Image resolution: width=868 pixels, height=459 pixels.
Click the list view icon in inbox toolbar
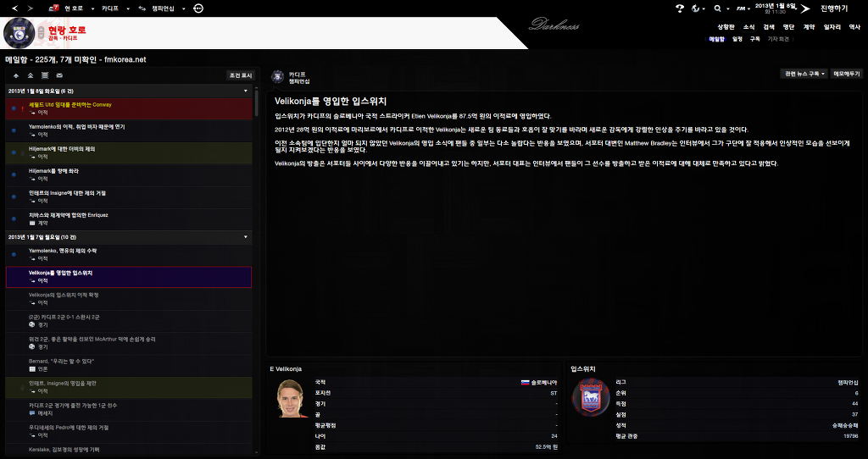click(45, 75)
